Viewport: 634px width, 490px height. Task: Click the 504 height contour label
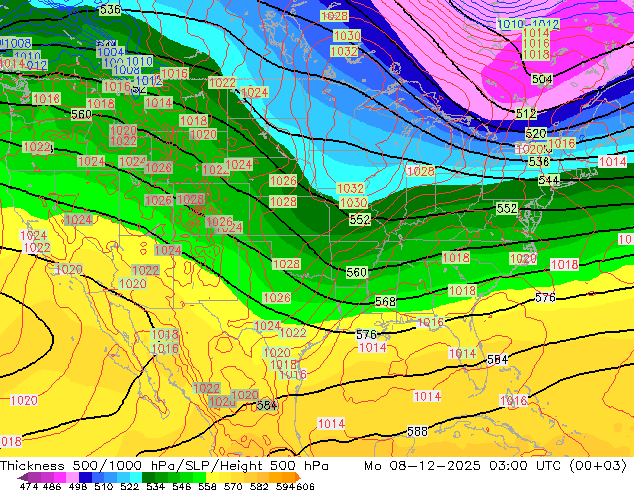tap(542, 79)
